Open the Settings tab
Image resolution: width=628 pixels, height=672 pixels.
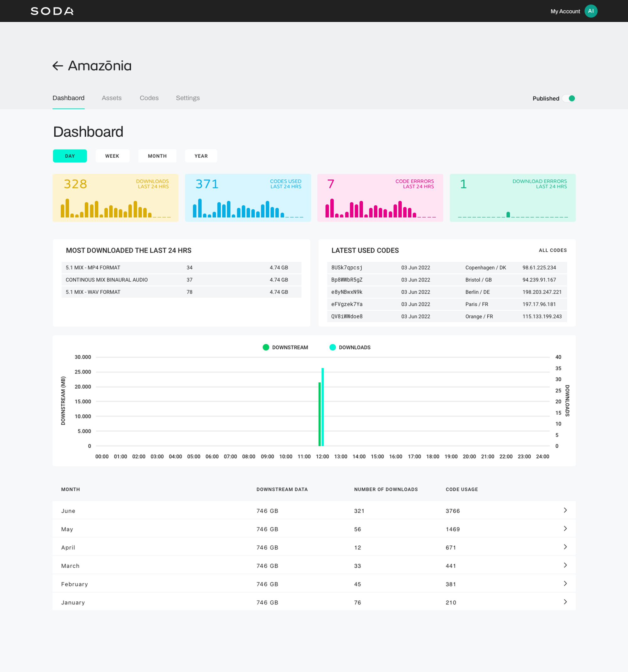[188, 98]
